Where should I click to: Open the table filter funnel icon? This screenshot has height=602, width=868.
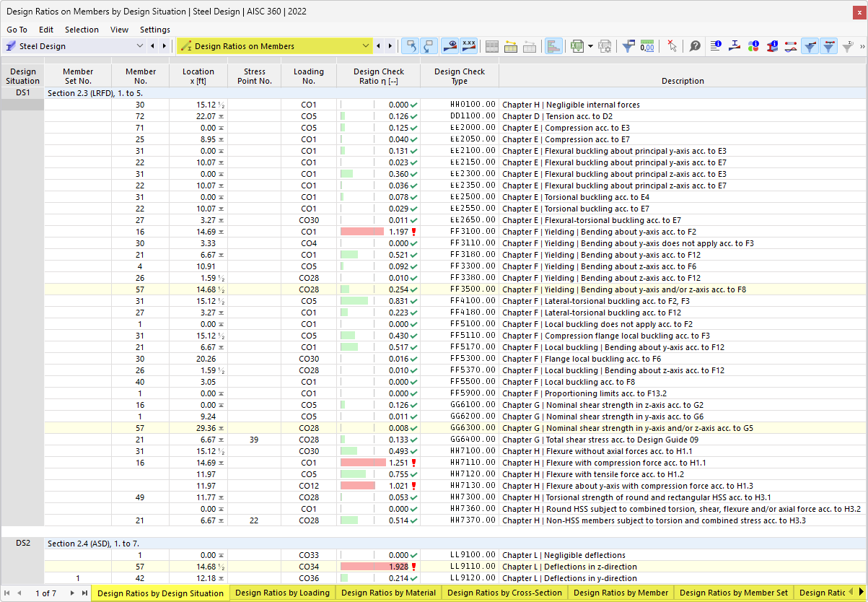click(x=628, y=45)
